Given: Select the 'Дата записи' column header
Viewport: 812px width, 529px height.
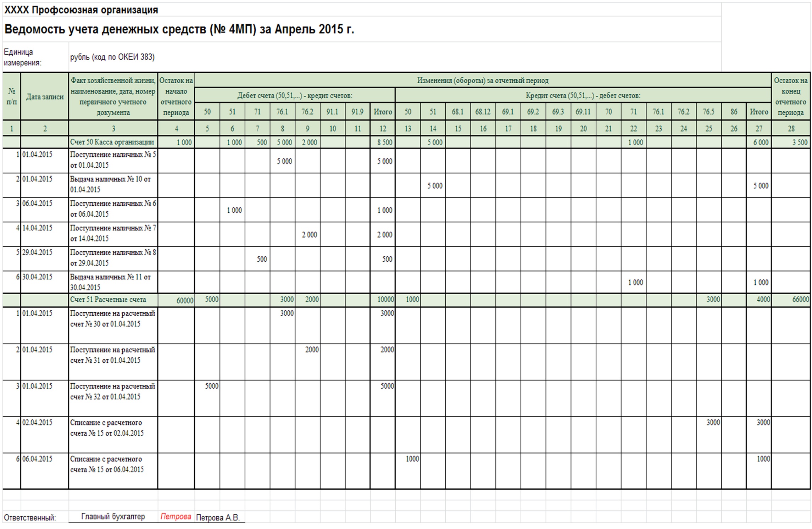Looking at the screenshot, I should (45, 96).
